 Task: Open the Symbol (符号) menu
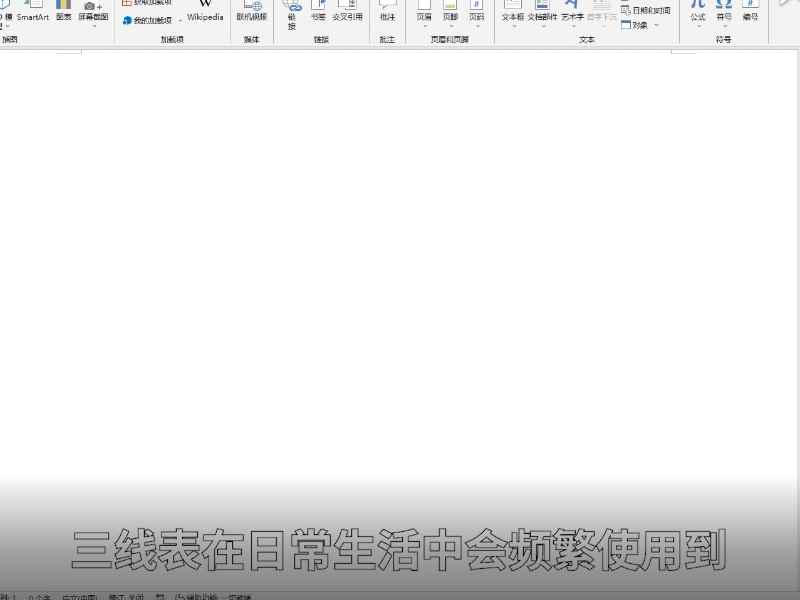tap(723, 14)
